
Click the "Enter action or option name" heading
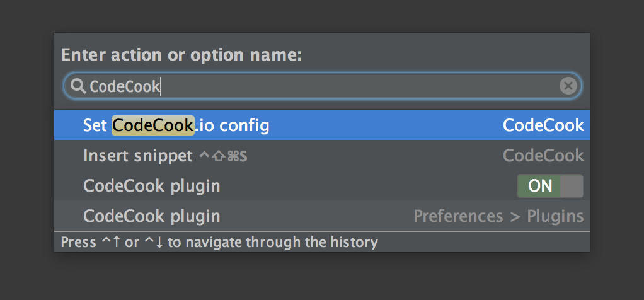(181, 55)
